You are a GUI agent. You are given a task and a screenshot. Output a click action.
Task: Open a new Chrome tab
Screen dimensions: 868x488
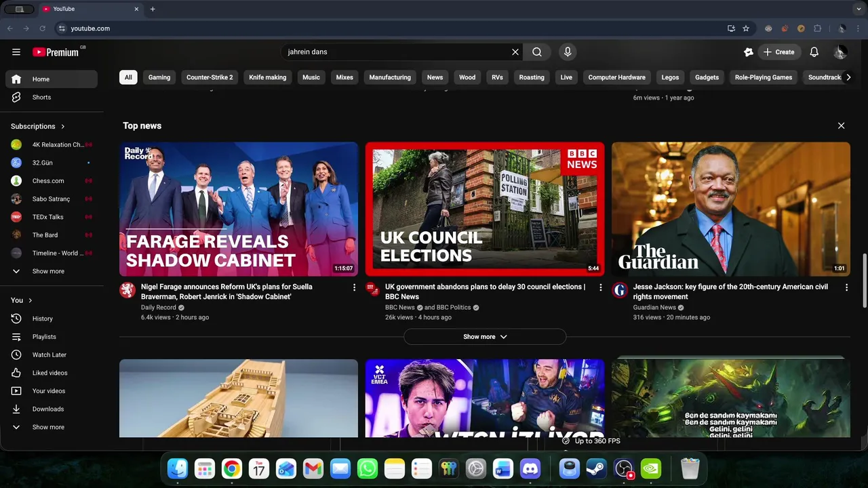tap(153, 9)
